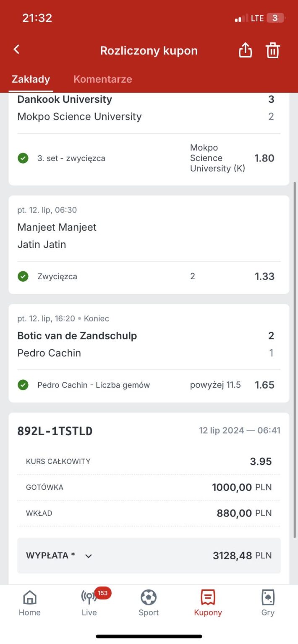298x644 pixels.
Task: Expand the WYPŁATA payout details chevron
Action: click(x=89, y=556)
